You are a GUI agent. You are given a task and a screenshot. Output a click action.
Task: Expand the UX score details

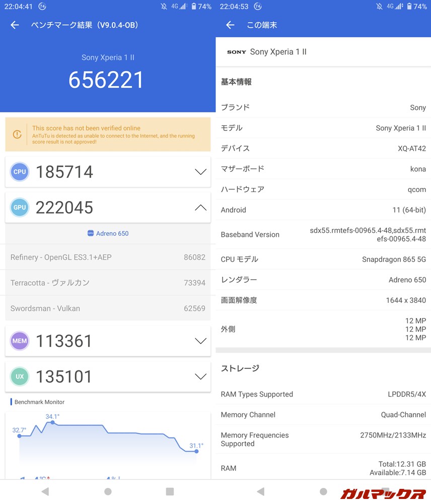200,376
